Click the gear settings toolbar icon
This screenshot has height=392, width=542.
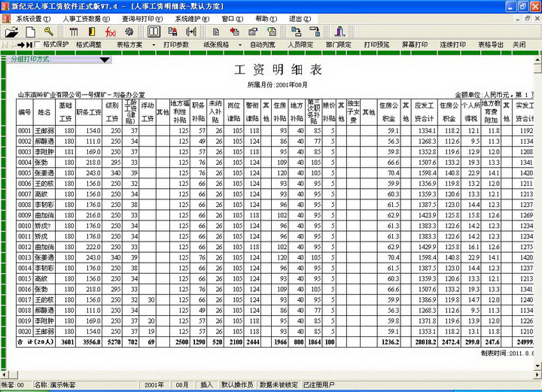click(129, 32)
